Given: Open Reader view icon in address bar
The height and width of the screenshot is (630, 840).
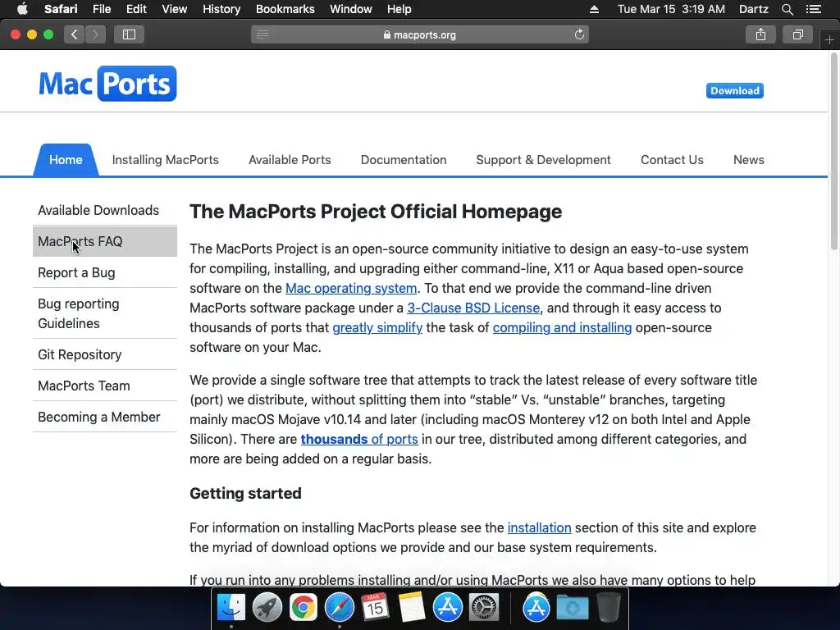Looking at the screenshot, I should (x=262, y=34).
